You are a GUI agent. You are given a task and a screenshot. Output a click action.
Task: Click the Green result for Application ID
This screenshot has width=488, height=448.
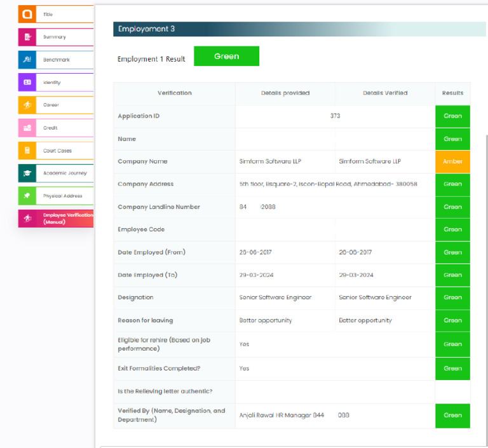click(x=452, y=116)
